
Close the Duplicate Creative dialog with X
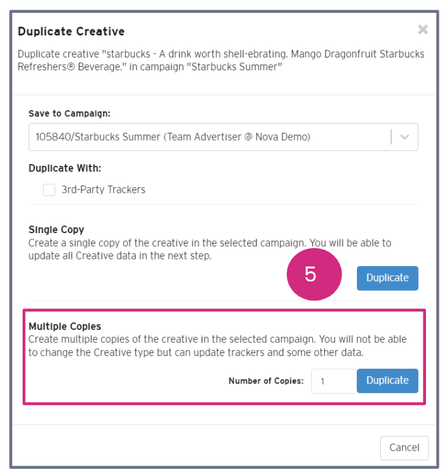tap(422, 29)
